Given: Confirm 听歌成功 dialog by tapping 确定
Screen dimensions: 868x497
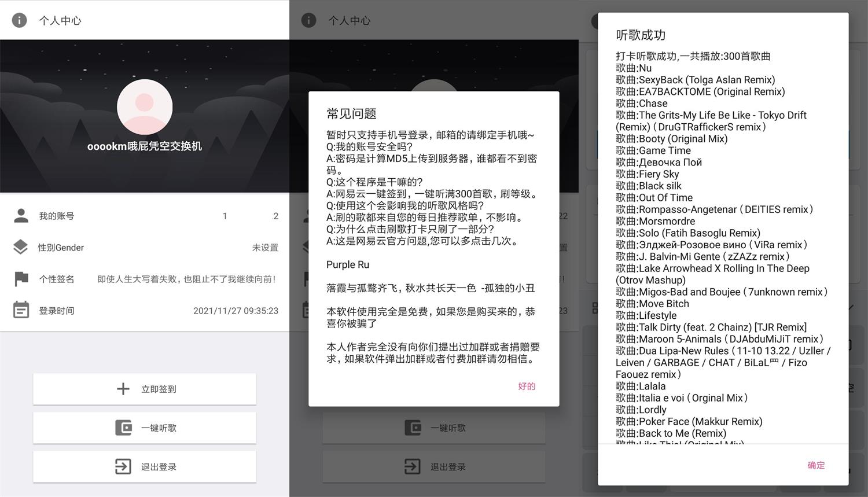Looking at the screenshot, I should [x=816, y=465].
